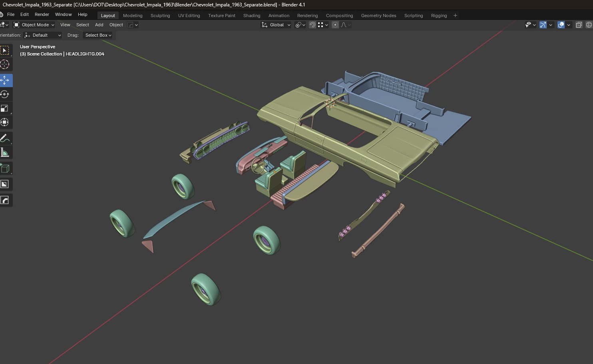Click the "User Perspective" viewport label

tap(38, 47)
